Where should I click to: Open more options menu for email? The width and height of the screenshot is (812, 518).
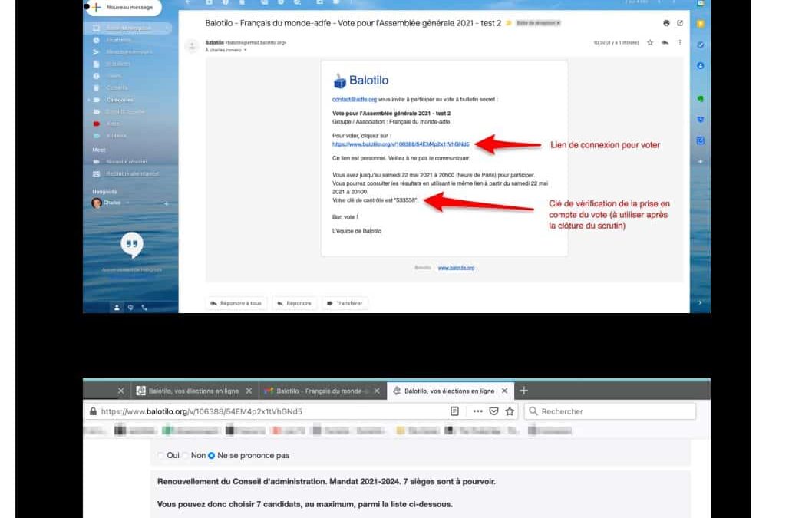[679, 43]
